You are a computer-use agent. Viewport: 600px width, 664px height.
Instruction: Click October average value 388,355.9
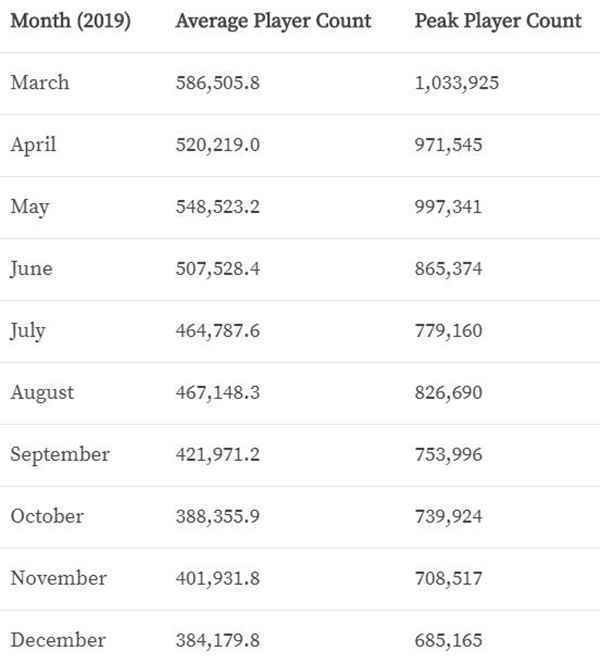point(218,517)
